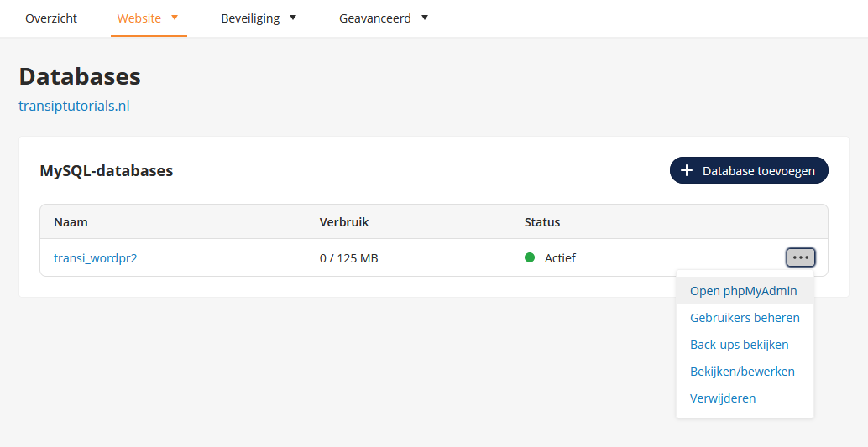Select Gebruikers beheren in the menu

tap(745, 318)
